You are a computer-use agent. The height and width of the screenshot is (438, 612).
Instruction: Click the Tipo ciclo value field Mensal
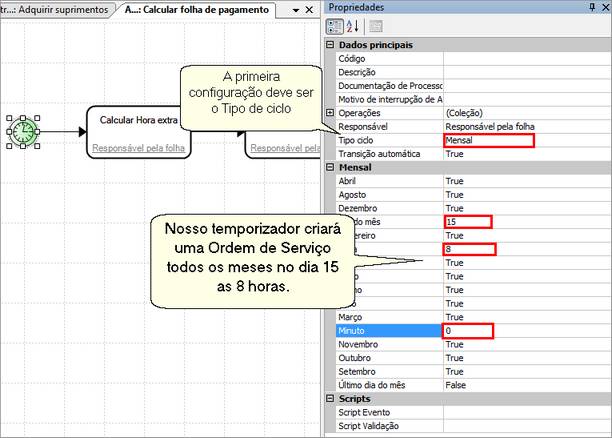[x=489, y=141]
